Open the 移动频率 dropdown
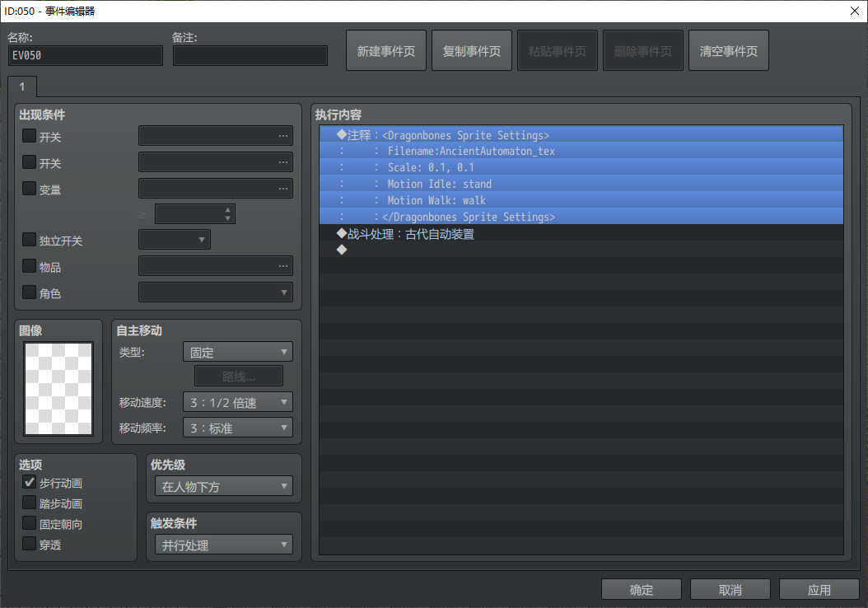 click(237, 428)
